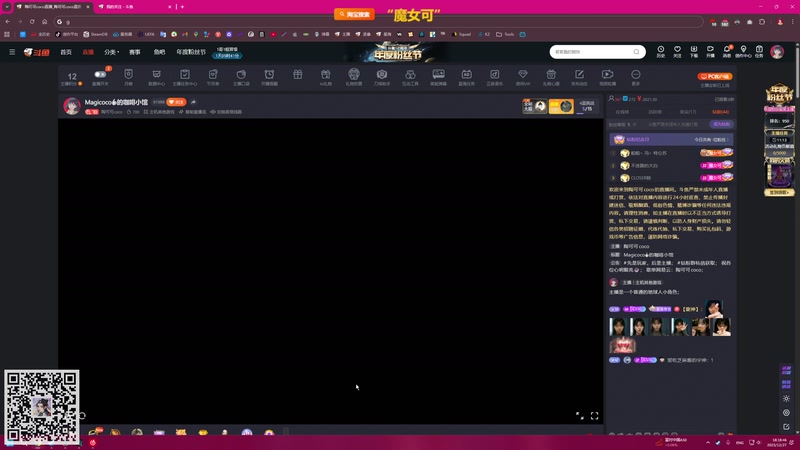Image resolution: width=800 pixels, height=450 pixels.
Task: Select the CLOSER fan row
Action: pos(671,178)
